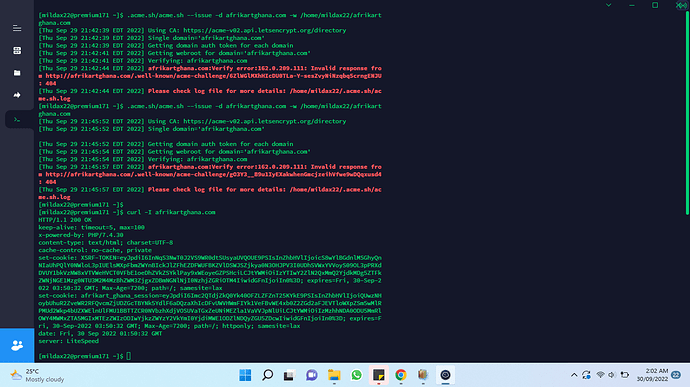Click 'keep-alive: timeout=5, max=100' line
The height and width of the screenshot is (387, 690).
coord(92,228)
